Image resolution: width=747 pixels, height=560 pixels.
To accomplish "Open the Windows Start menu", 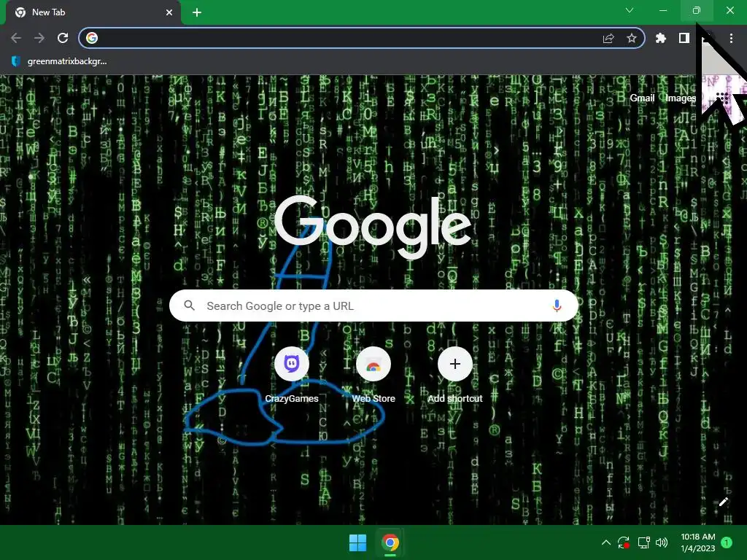I will 357,542.
